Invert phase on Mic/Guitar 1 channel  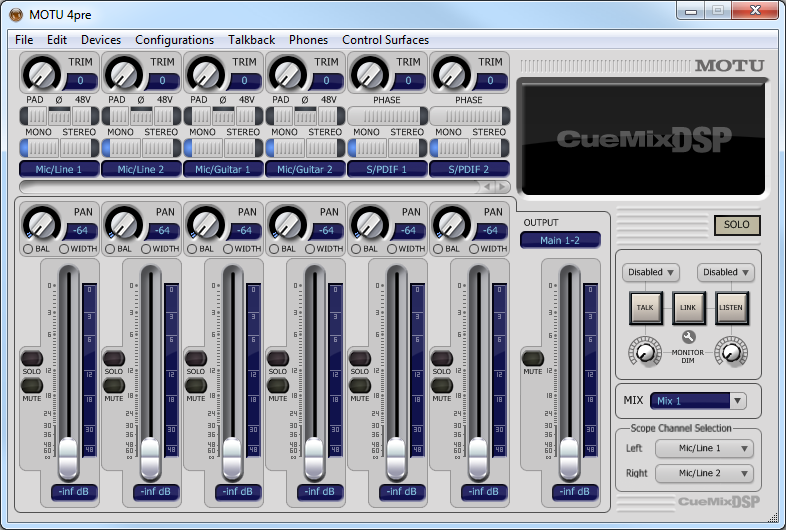(223, 116)
